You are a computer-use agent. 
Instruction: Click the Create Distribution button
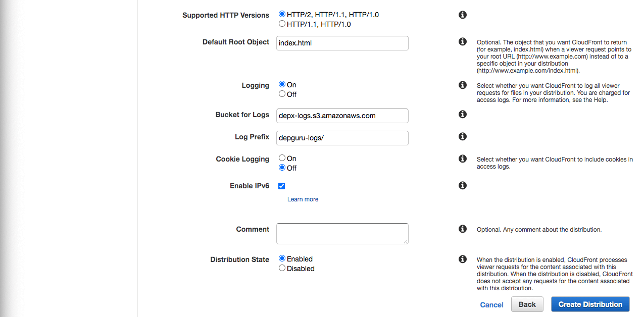[590, 304]
